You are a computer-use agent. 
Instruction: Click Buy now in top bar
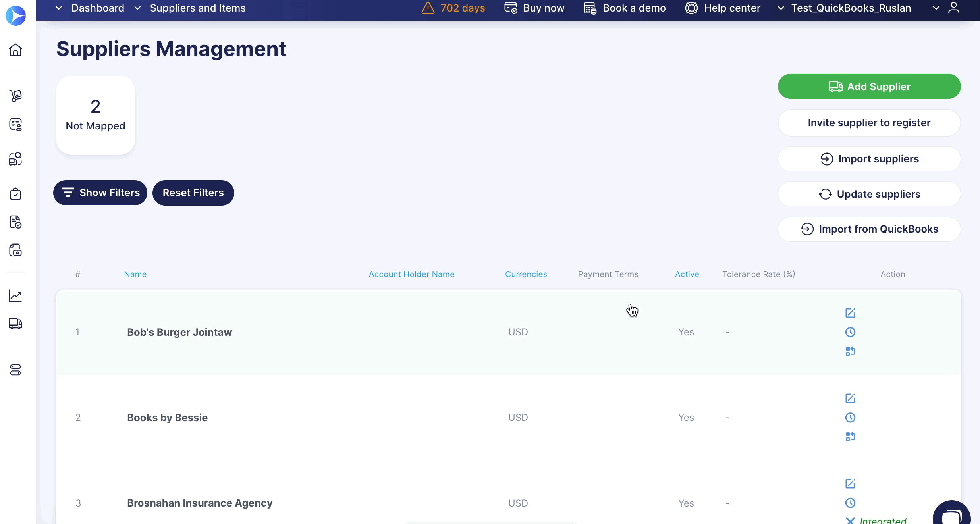point(534,8)
